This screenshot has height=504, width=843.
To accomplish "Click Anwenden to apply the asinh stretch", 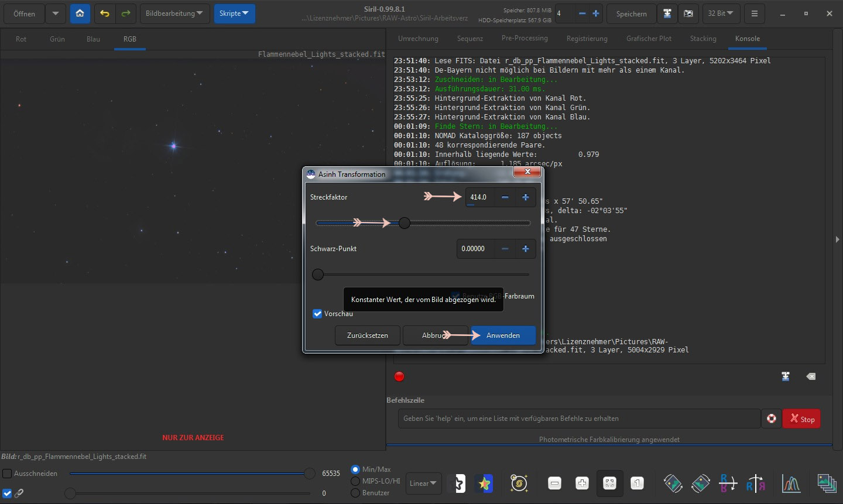I will (x=503, y=335).
